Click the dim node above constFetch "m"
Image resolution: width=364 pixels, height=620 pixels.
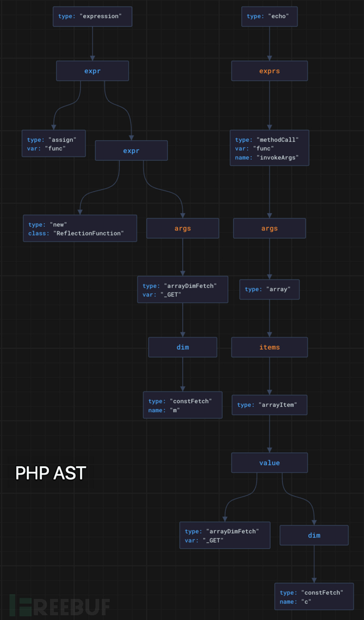(x=182, y=347)
